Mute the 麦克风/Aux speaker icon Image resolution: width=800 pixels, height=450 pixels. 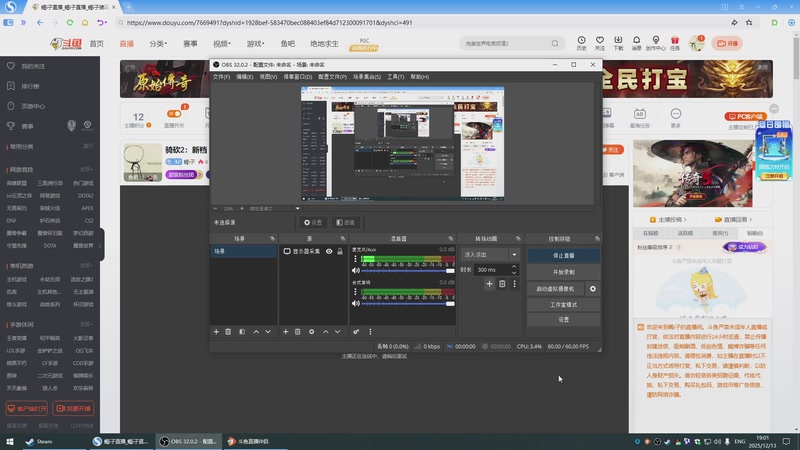355,270
